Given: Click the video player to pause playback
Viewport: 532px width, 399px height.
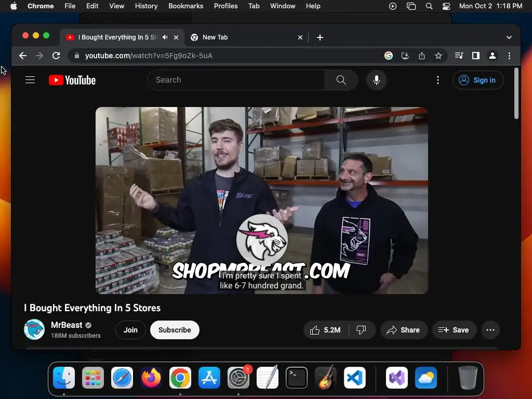Looking at the screenshot, I should (x=262, y=201).
